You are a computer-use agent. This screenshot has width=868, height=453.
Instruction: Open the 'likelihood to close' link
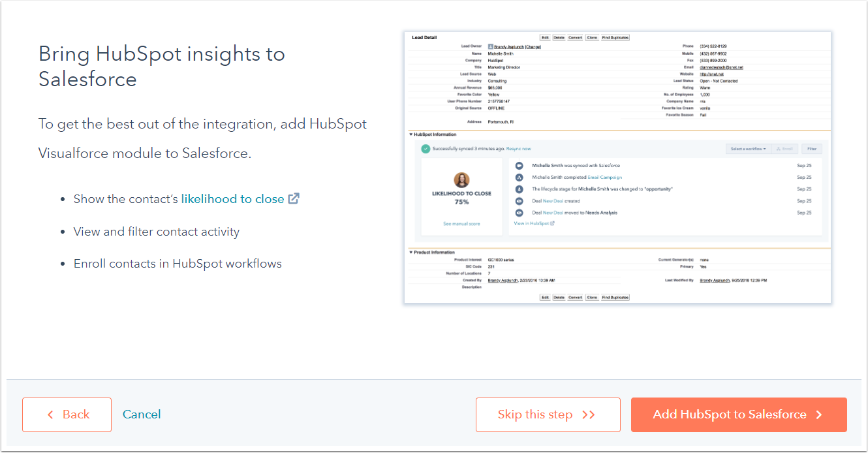pos(232,199)
